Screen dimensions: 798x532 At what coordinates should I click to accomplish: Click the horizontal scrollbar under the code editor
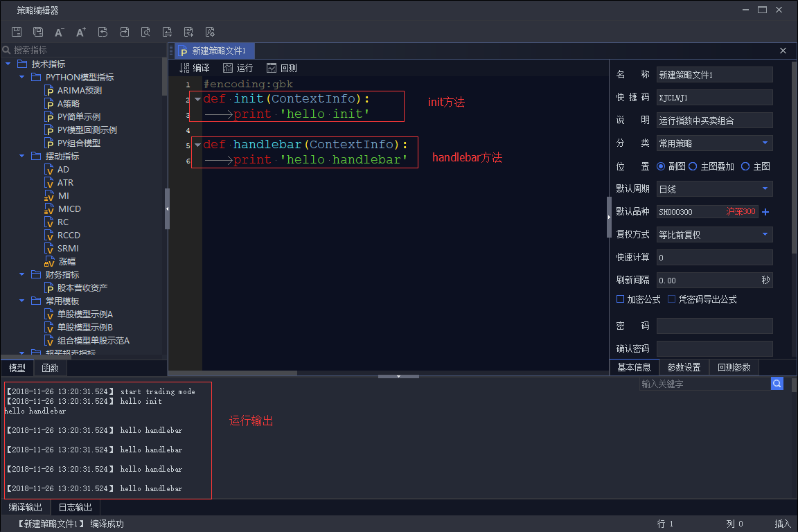point(249,373)
